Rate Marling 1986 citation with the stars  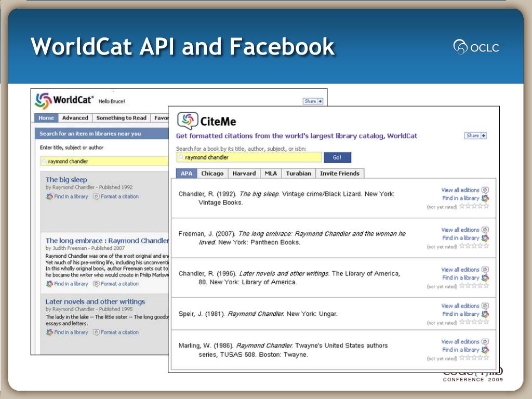(x=474, y=357)
